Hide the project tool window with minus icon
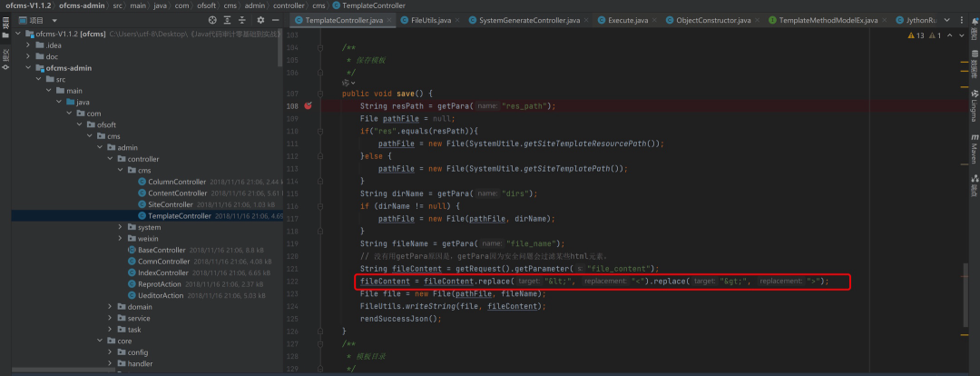The width and height of the screenshot is (980, 376). click(x=276, y=20)
